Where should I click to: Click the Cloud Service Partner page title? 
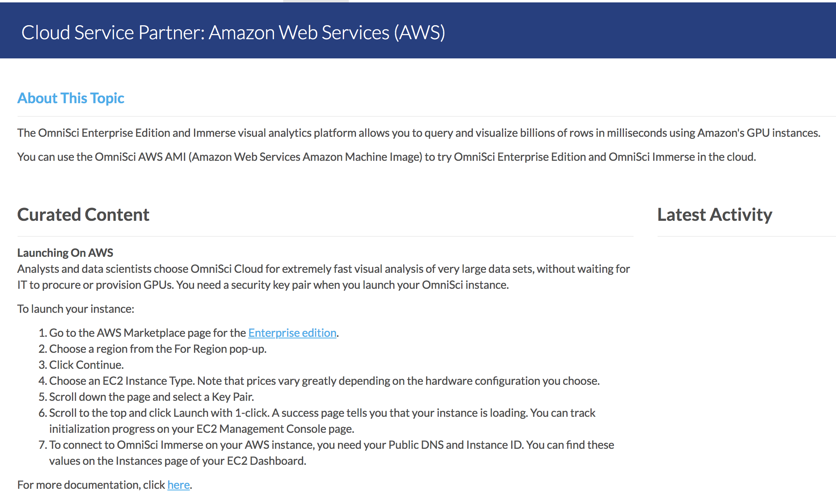(233, 32)
